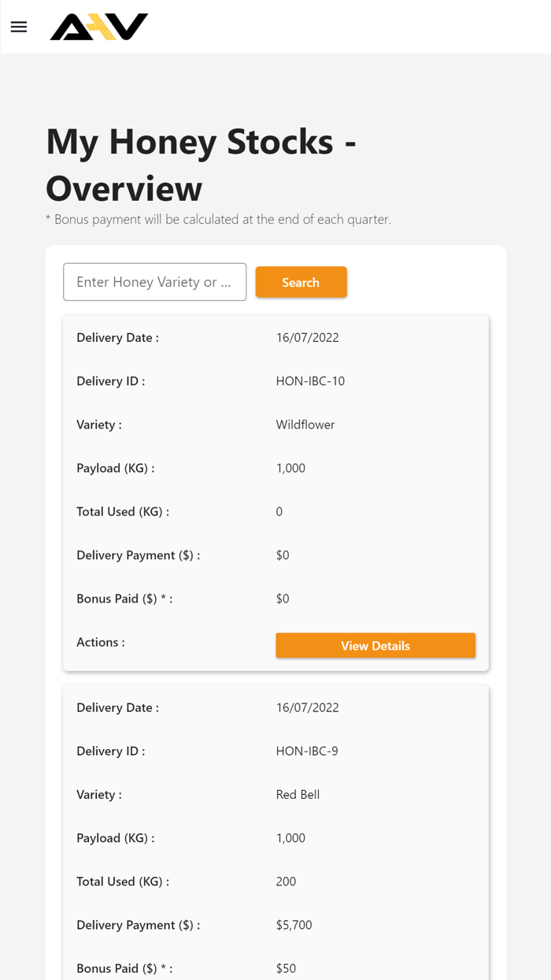Click the My Honey Stocks - Overview heading

tap(201, 165)
